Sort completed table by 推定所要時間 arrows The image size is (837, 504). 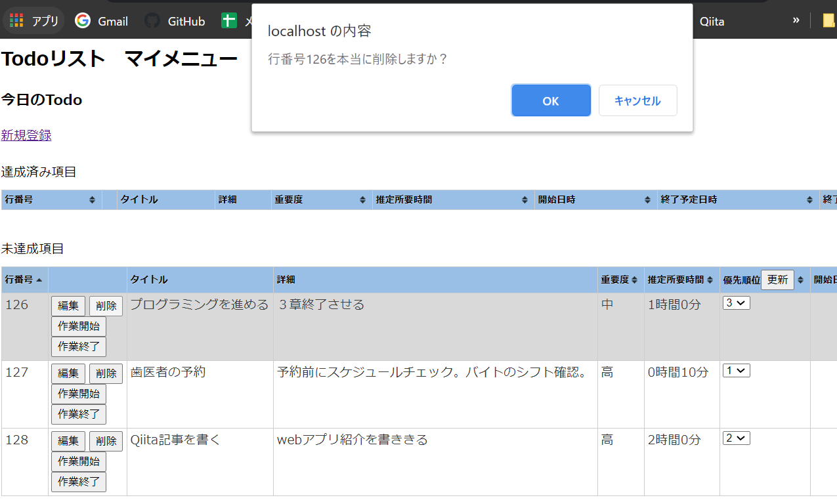[525, 200]
